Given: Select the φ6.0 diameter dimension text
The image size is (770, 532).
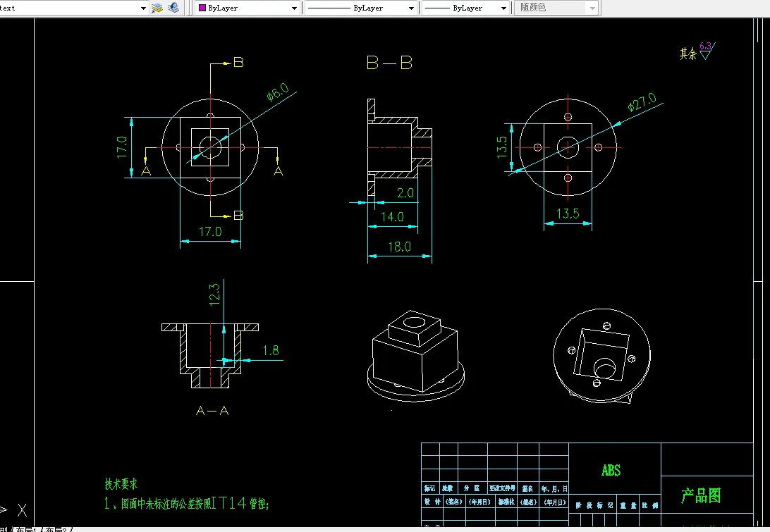Looking at the screenshot, I should [277, 92].
